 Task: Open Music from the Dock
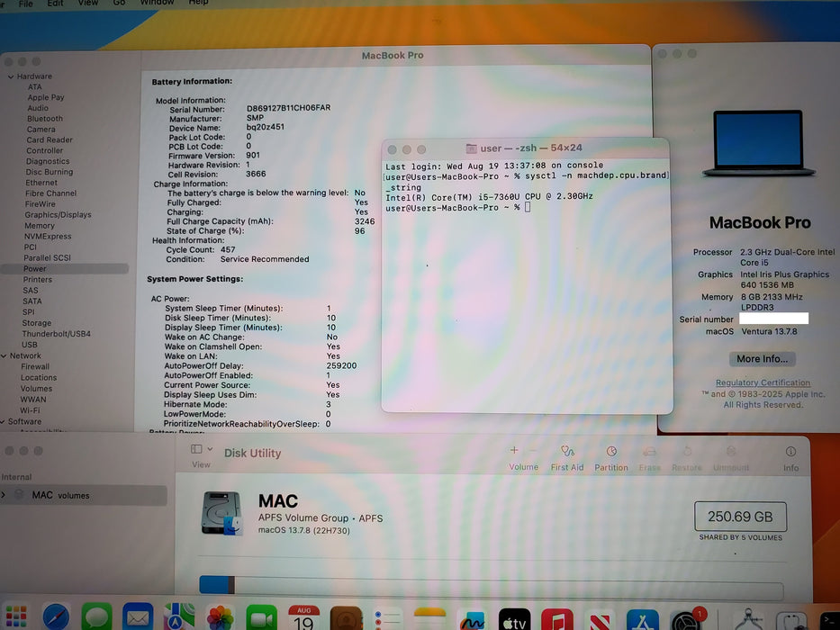557,619
